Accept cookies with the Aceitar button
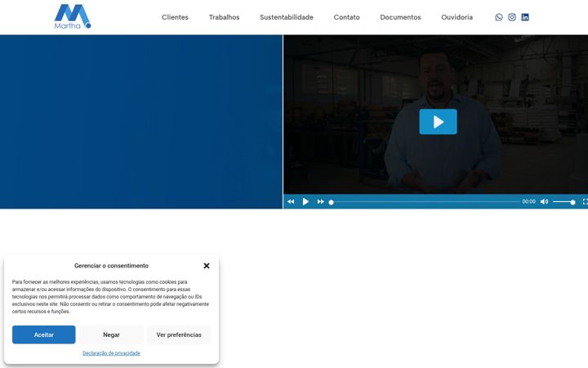This screenshot has height=368, width=588. point(44,334)
